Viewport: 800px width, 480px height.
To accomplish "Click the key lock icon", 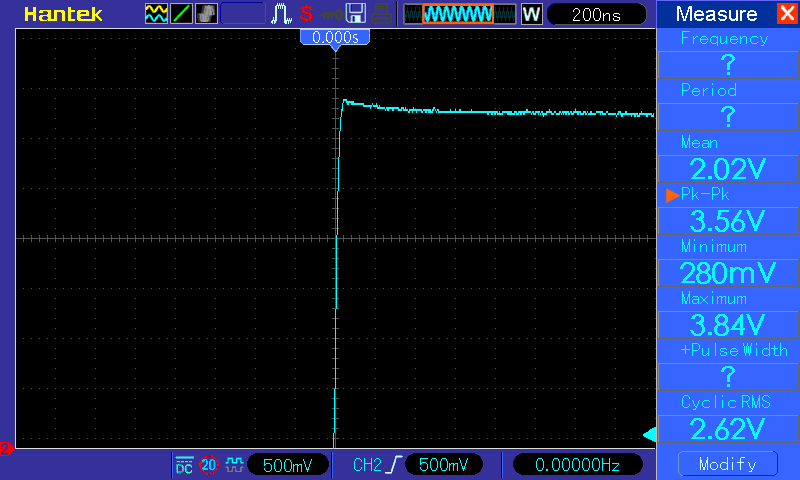I will (x=332, y=14).
